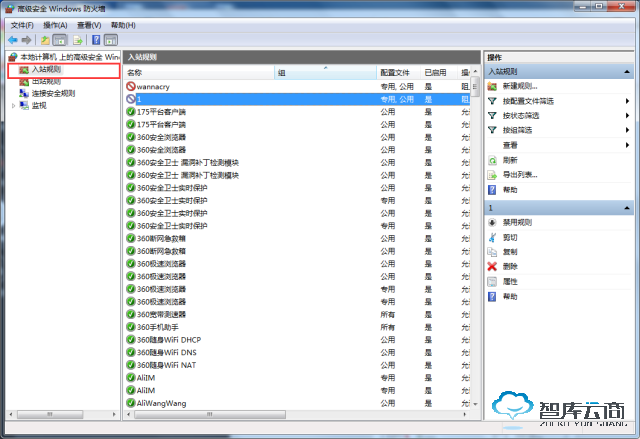Select 连接安全规则 in the tree
The image size is (640, 439).
53,93
